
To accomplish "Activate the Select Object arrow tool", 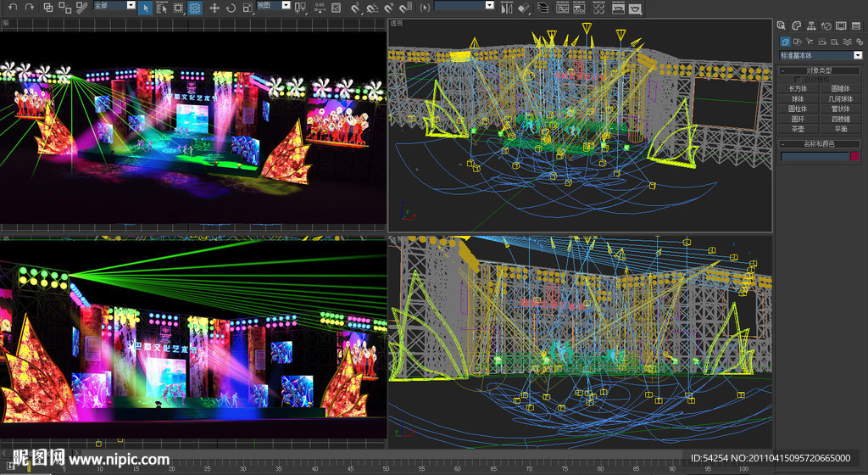I will point(145,8).
